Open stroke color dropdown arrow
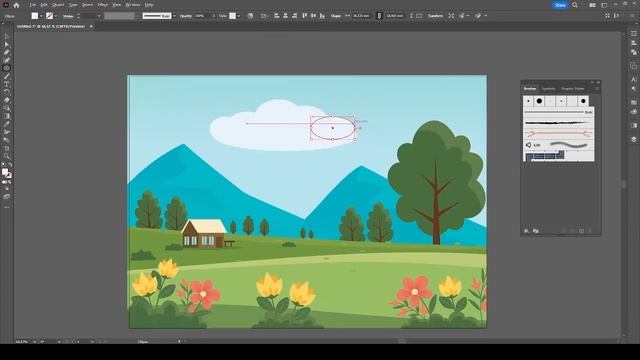Image resolution: width=640 pixels, height=360 pixels. [56, 16]
